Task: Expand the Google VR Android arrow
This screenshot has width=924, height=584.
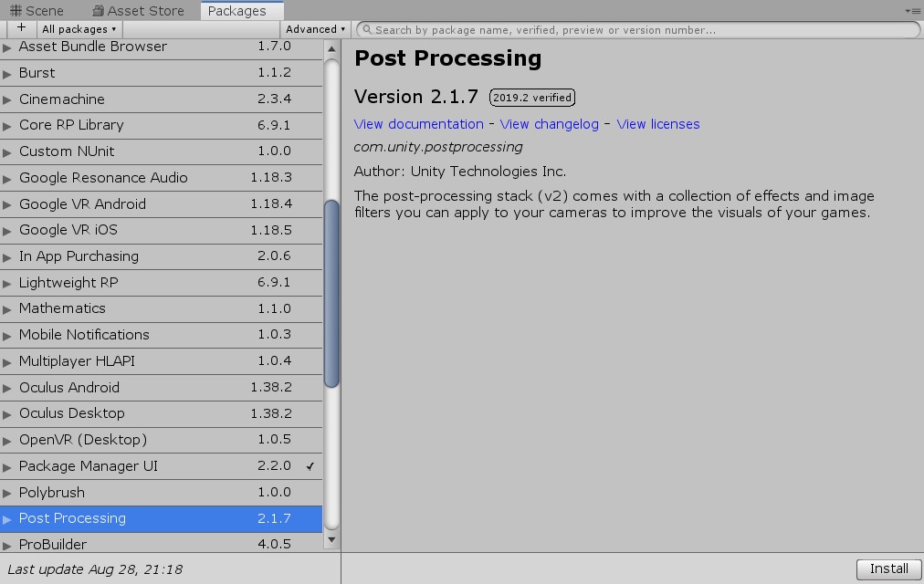Action: click(x=7, y=205)
